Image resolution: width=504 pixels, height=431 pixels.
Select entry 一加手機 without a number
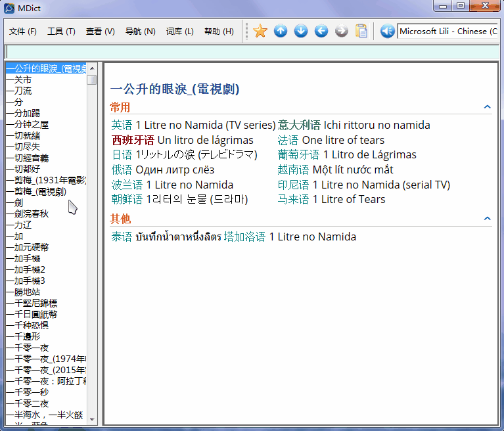(23, 258)
